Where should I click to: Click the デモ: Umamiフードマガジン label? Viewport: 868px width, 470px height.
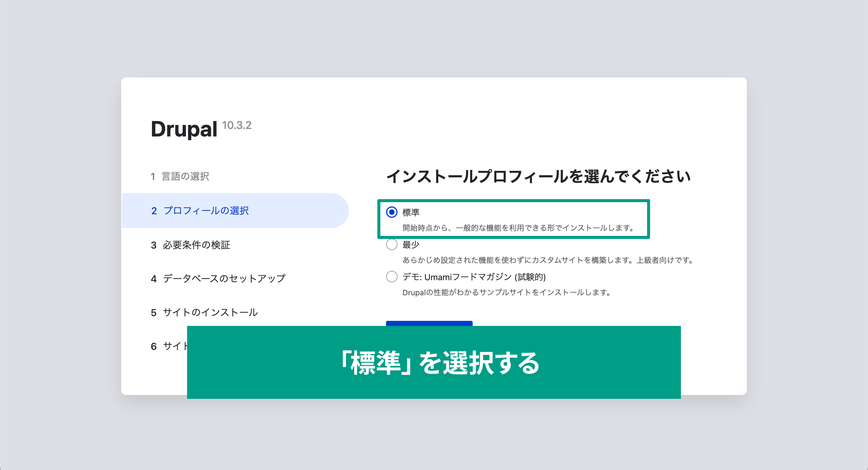tap(474, 277)
